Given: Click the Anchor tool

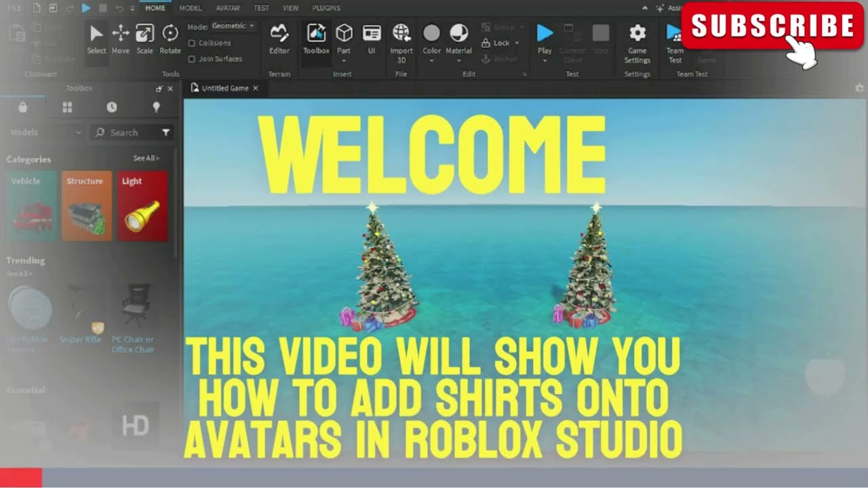Looking at the screenshot, I should tap(500, 59).
